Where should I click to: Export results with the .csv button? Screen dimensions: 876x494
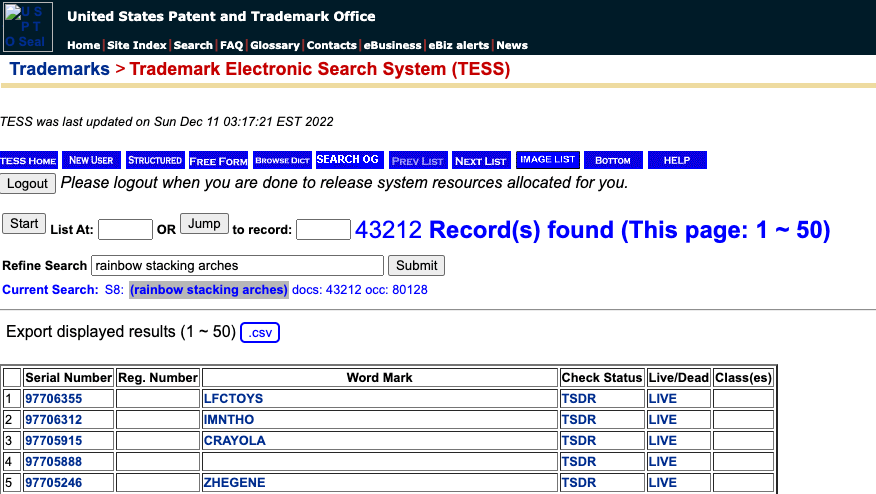[260, 332]
